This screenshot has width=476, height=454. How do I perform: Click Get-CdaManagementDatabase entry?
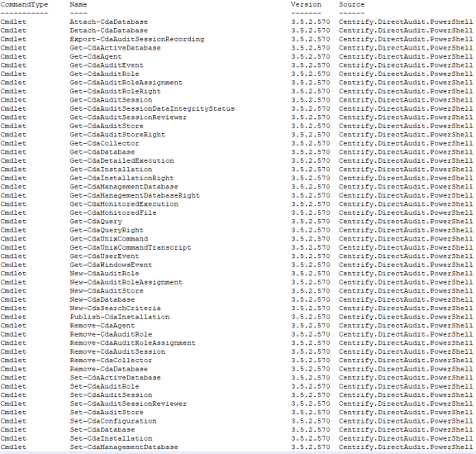124,187
